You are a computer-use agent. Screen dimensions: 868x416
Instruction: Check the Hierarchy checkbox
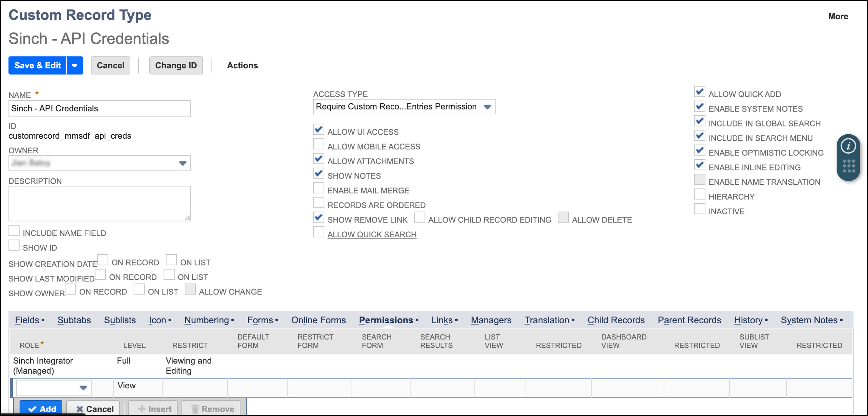coord(700,194)
